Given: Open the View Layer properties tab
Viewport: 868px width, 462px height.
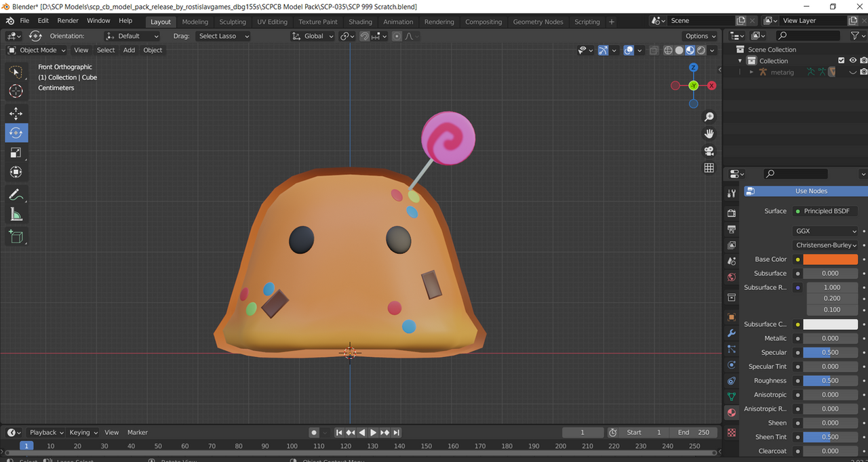Looking at the screenshot, I should (732, 245).
